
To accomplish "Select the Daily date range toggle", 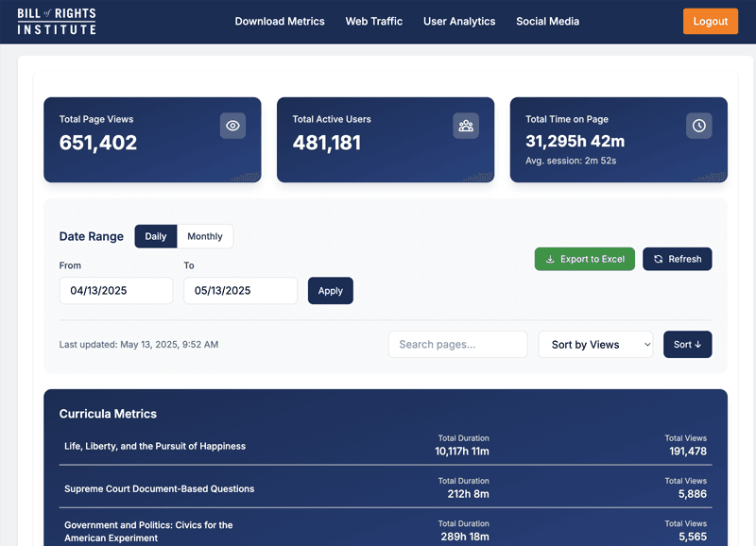I will pyautogui.click(x=156, y=236).
